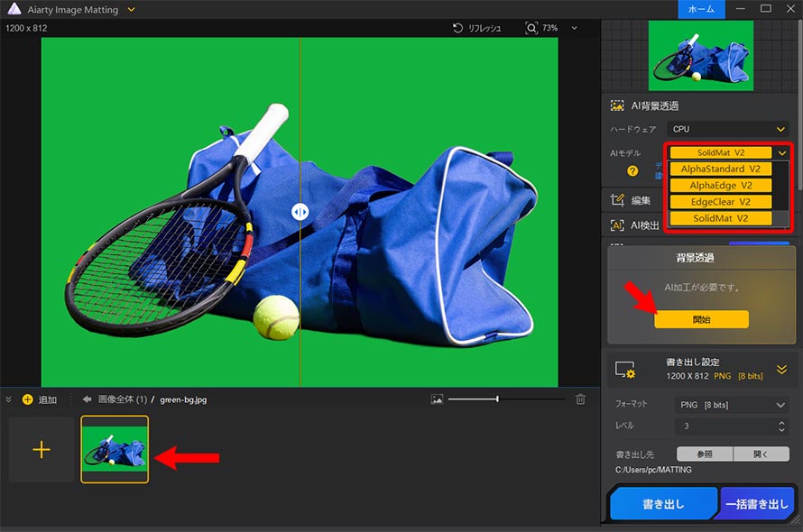Screen dimensions: 803x532
Task: Click the AI背景透過 panel icon
Action: click(617, 104)
